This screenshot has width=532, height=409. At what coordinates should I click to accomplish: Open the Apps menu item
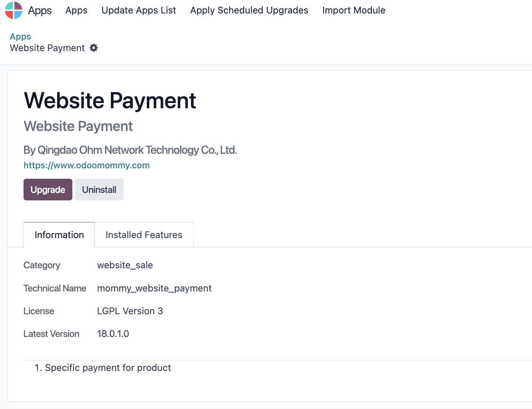pos(76,10)
